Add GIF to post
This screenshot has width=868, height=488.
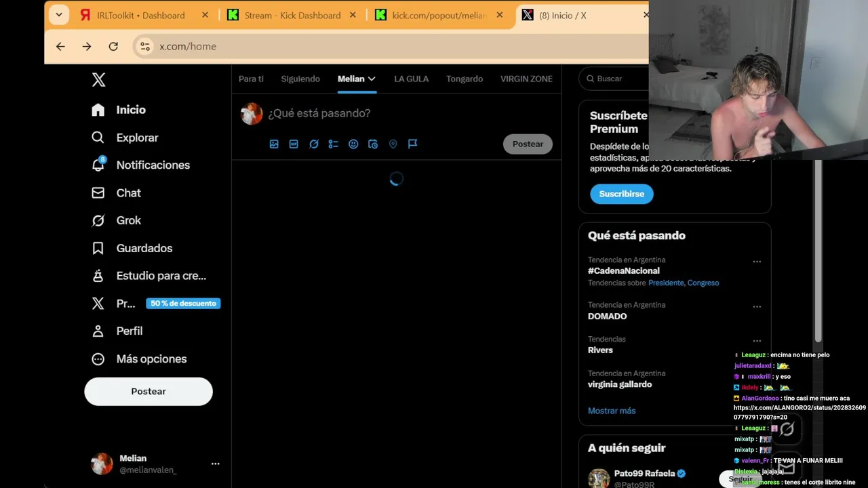[x=294, y=144]
